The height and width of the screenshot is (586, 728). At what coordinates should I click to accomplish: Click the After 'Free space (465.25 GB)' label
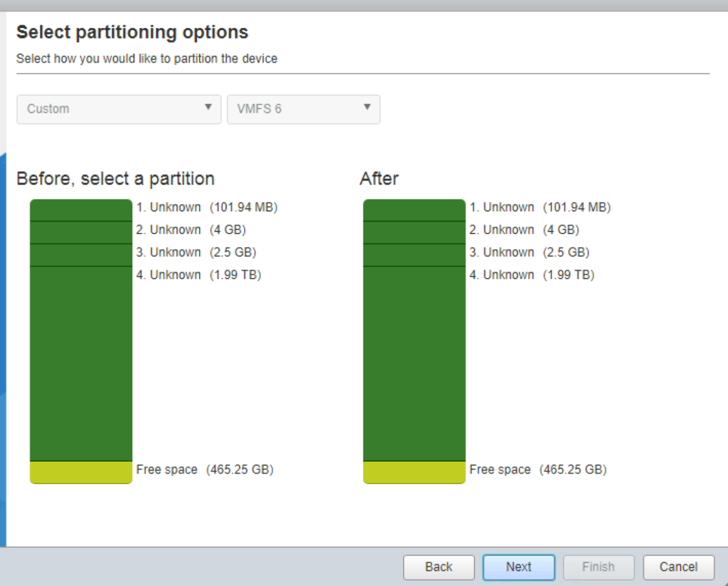pyautogui.click(x=538, y=470)
